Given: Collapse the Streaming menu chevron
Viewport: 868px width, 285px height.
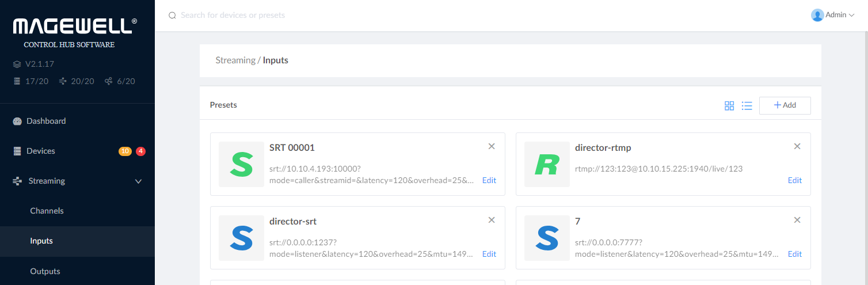Looking at the screenshot, I should tap(138, 181).
